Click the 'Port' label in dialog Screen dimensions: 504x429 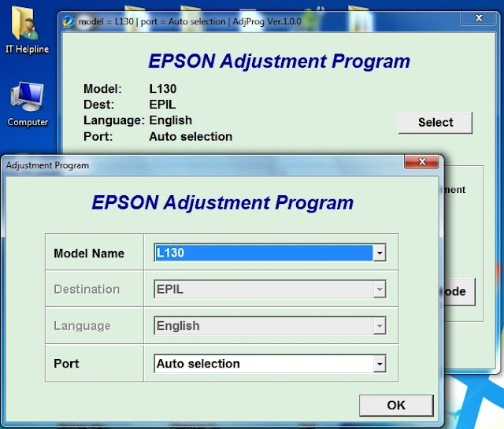pyautogui.click(x=66, y=364)
